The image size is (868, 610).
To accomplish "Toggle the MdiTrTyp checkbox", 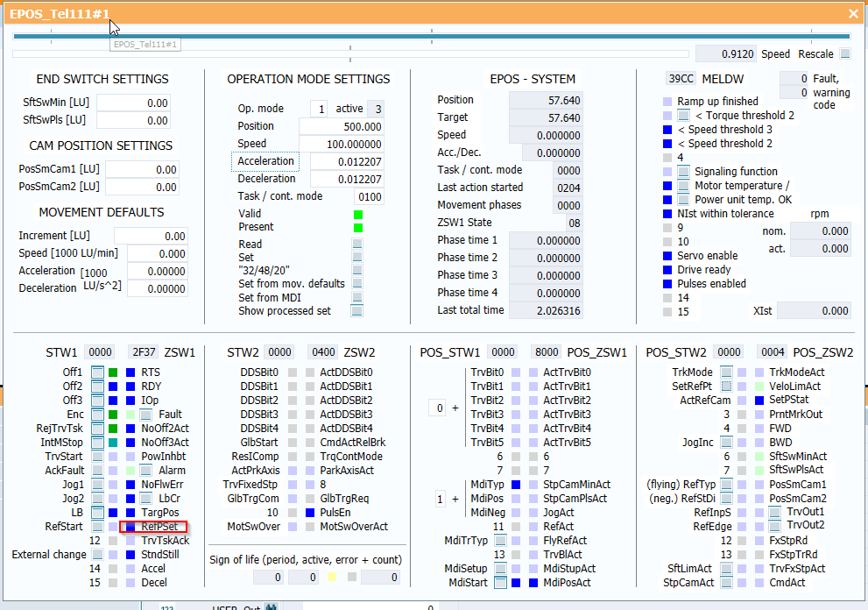I will pyautogui.click(x=500, y=540).
